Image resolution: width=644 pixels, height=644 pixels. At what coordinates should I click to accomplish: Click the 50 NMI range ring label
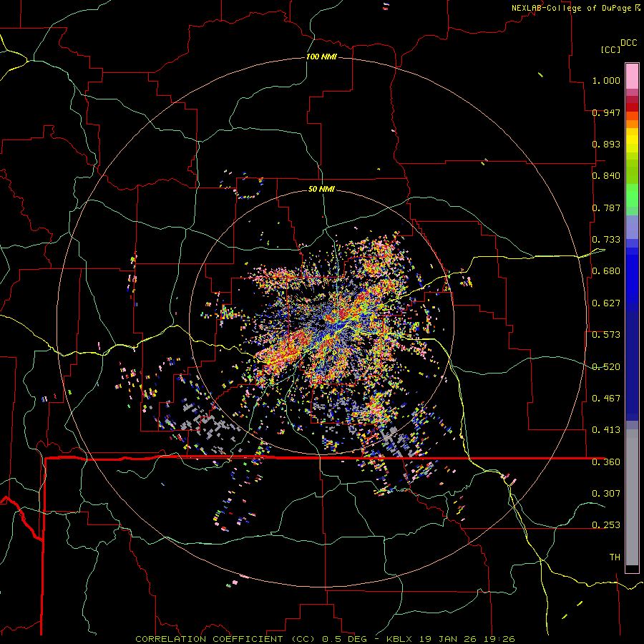pos(321,189)
